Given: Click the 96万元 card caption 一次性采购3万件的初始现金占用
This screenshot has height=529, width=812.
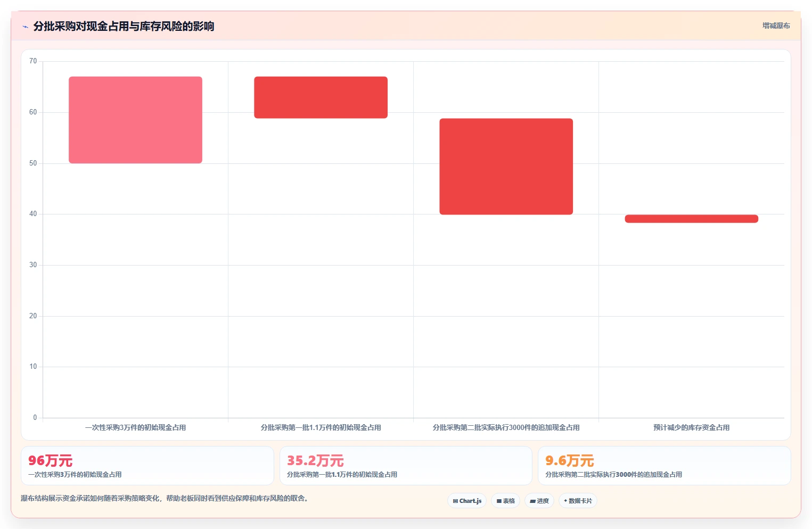Looking at the screenshot, I should 75,474.
